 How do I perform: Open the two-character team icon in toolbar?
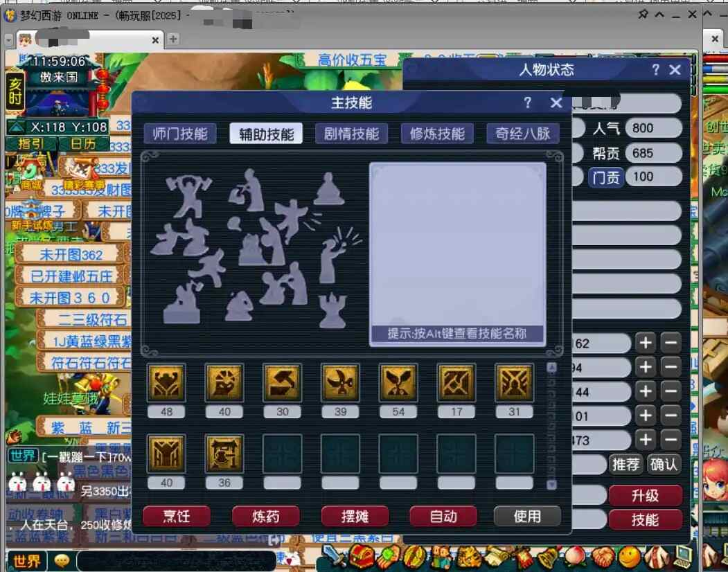pyautogui.click(x=441, y=557)
